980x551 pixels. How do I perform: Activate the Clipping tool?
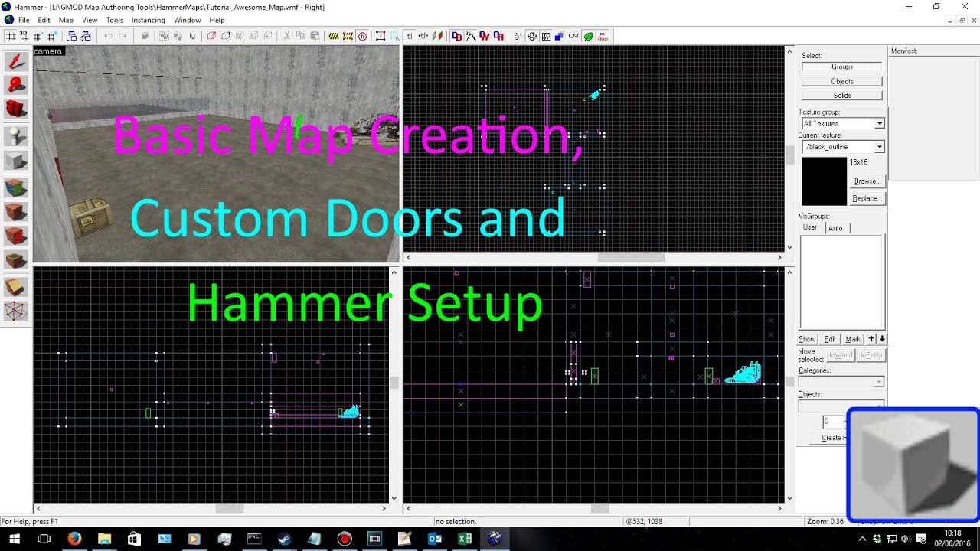point(17,285)
